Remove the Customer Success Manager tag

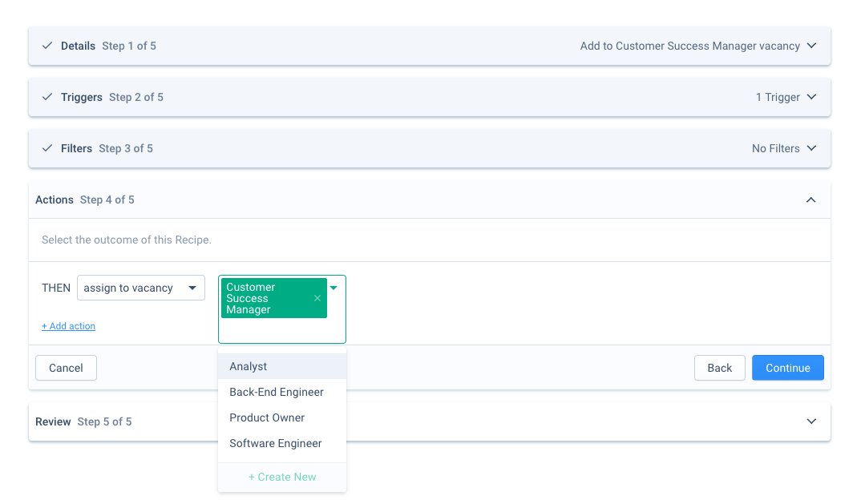tap(317, 298)
